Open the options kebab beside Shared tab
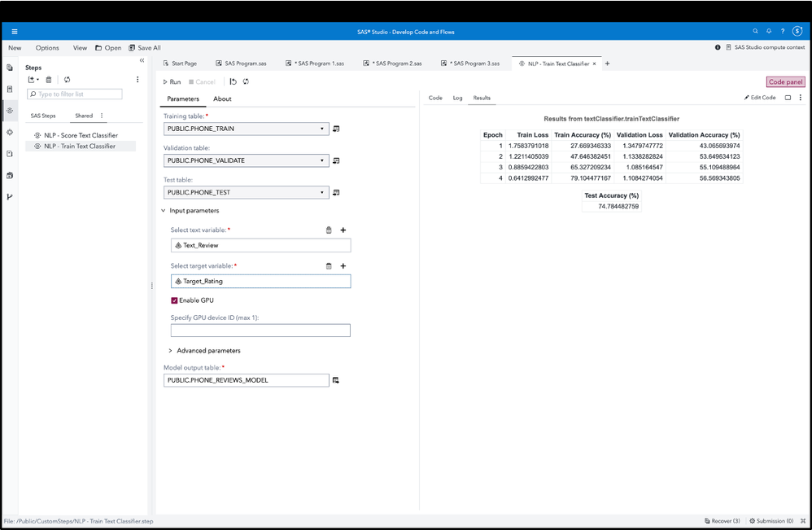 [102, 116]
